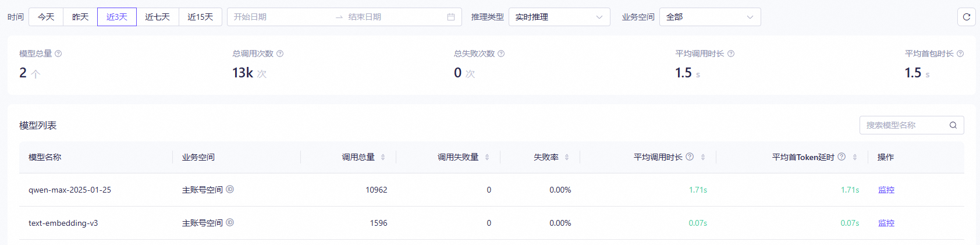Click the 0.07s value under 平均调用时长
This screenshot has width=980, height=245.
pyautogui.click(x=698, y=223)
